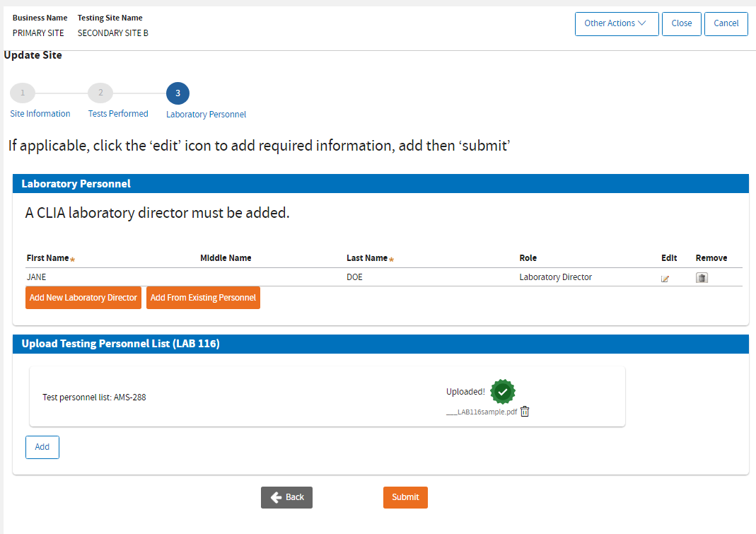This screenshot has height=534, width=756.
Task: Click Add From Existing Personnel
Action: (203, 298)
